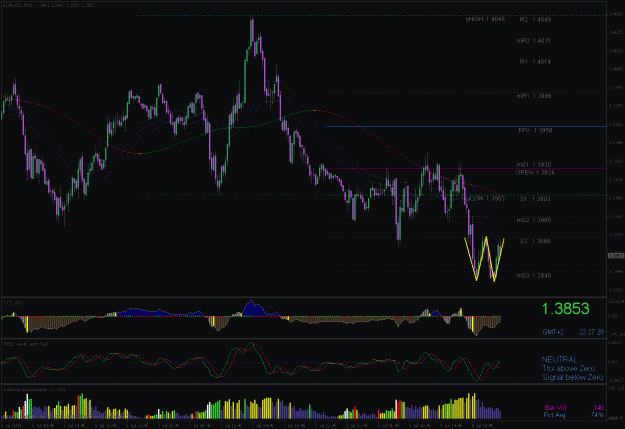Click the Pct Avg value 74%

(x=597, y=415)
